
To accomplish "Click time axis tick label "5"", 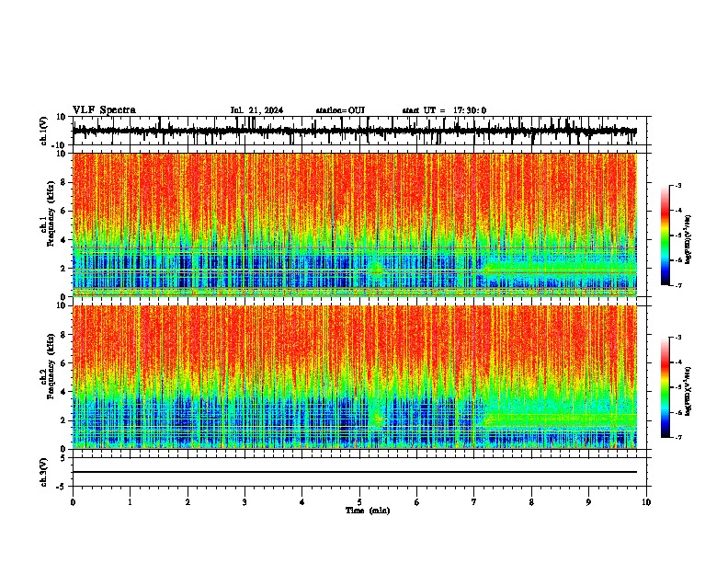I will pyautogui.click(x=359, y=502).
